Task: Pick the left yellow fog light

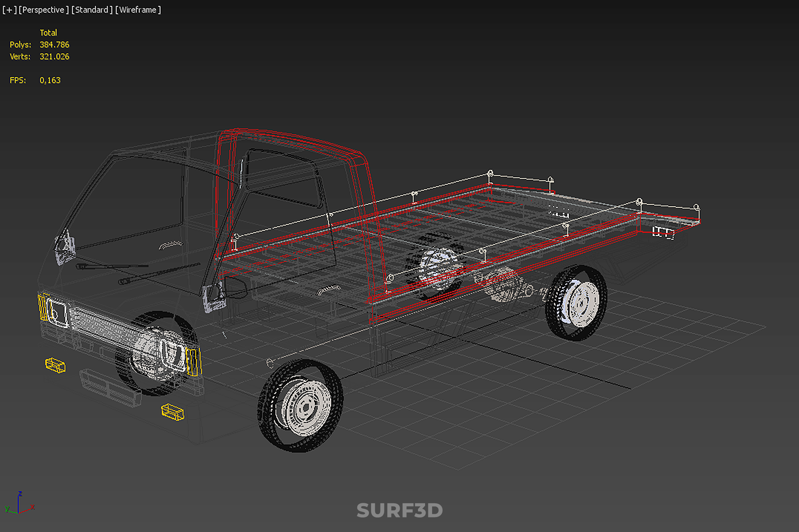Action: tap(55, 365)
